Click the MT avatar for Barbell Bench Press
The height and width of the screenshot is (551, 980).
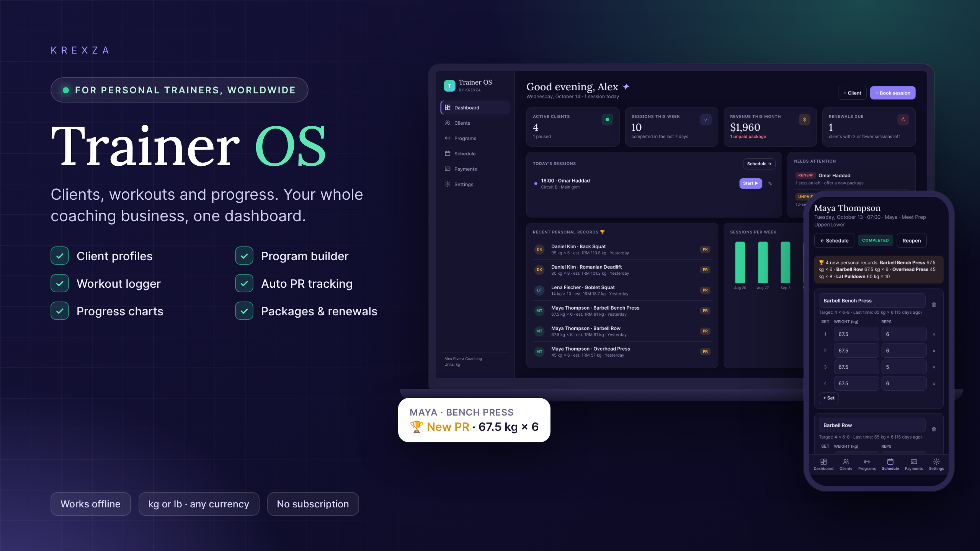pos(539,311)
